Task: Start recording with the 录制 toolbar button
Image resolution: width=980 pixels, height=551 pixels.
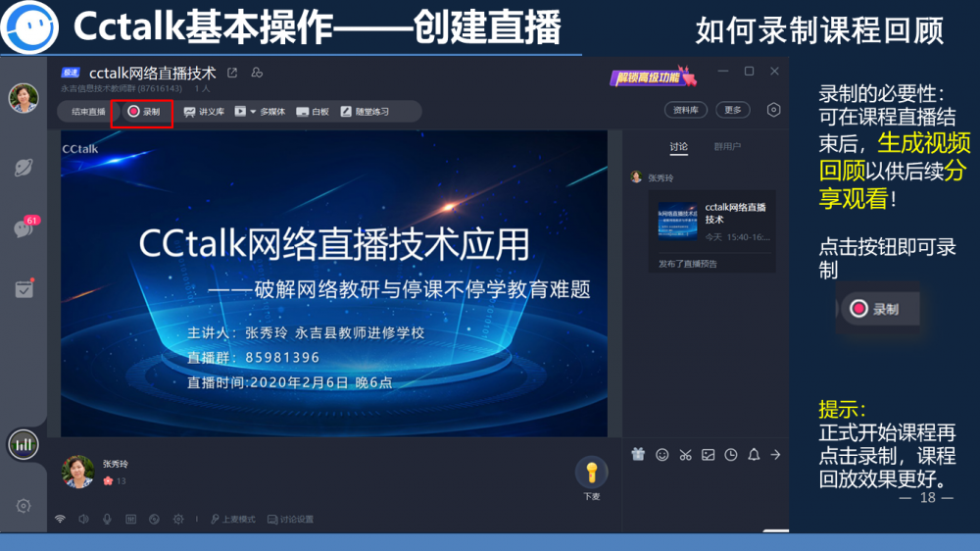Action: pyautogui.click(x=144, y=112)
